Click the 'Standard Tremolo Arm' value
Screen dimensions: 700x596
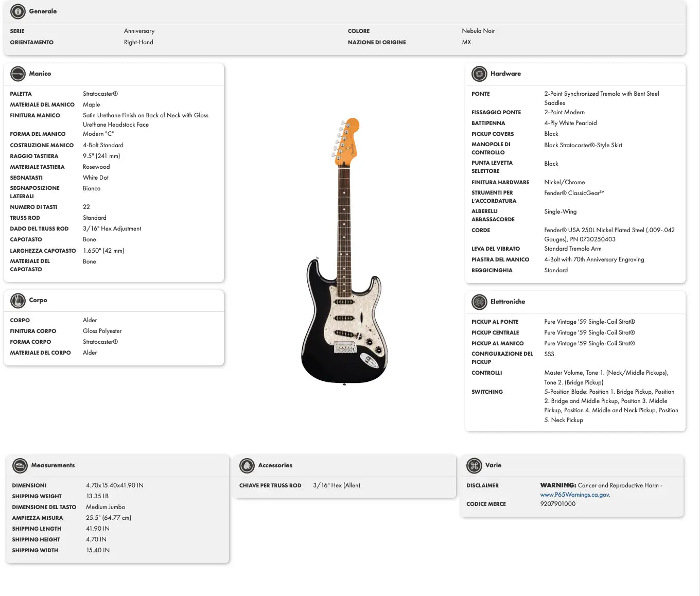(573, 249)
